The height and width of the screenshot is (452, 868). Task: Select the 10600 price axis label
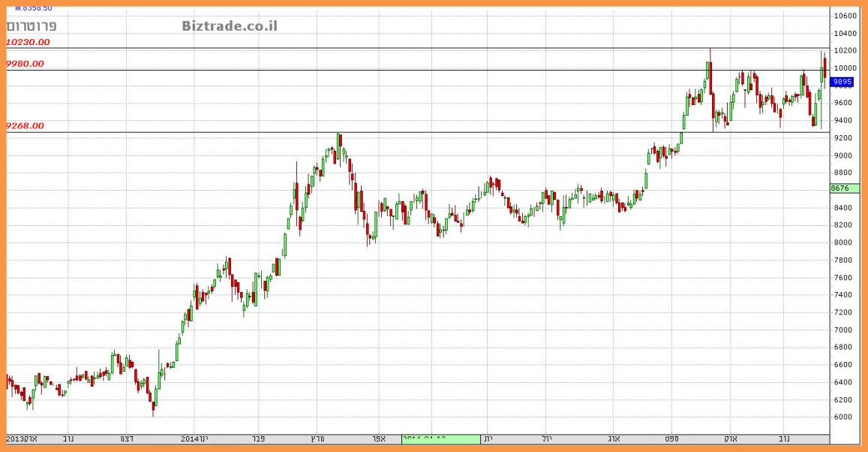(846, 16)
